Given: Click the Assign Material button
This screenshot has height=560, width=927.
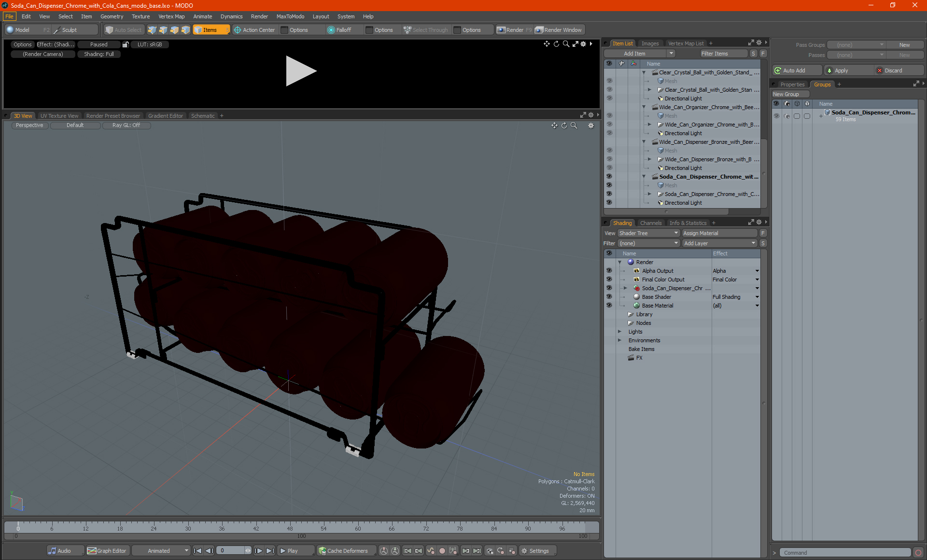Looking at the screenshot, I should [719, 233].
